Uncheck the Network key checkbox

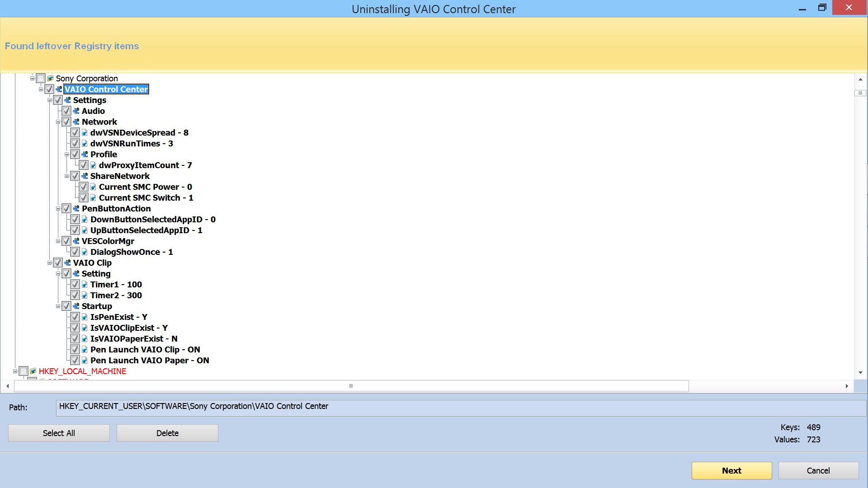click(66, 122)
